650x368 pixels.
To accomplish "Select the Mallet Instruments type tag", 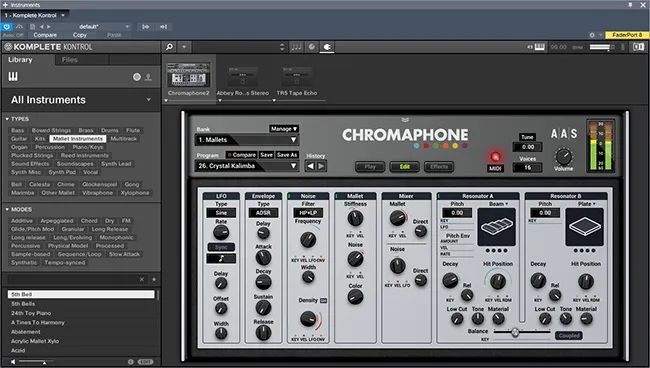I will pos(78,139).
